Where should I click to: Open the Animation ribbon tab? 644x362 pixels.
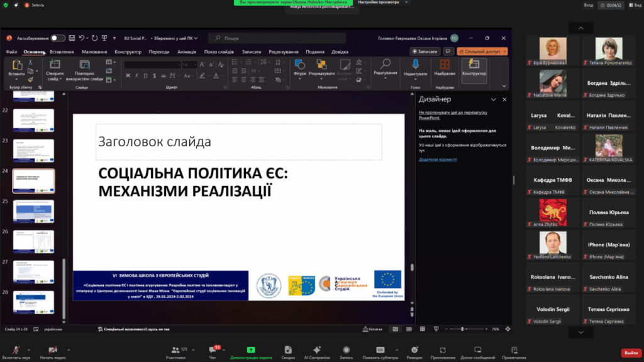tap(186, 52)
